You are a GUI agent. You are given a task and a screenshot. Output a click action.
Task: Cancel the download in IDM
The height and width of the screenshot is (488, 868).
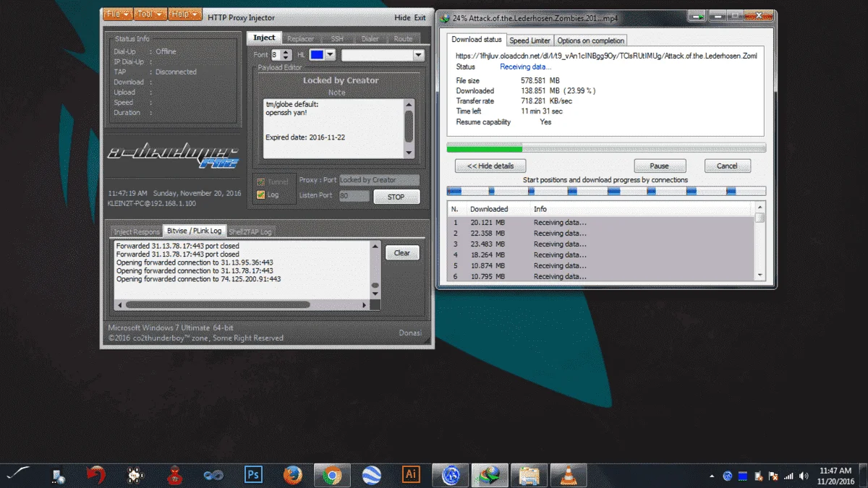pos(727,166)
